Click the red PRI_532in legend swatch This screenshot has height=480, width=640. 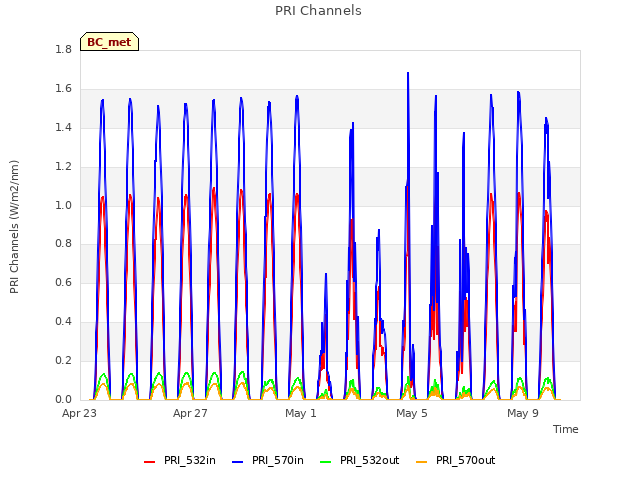pyautogui.click(x=149, y=462)
